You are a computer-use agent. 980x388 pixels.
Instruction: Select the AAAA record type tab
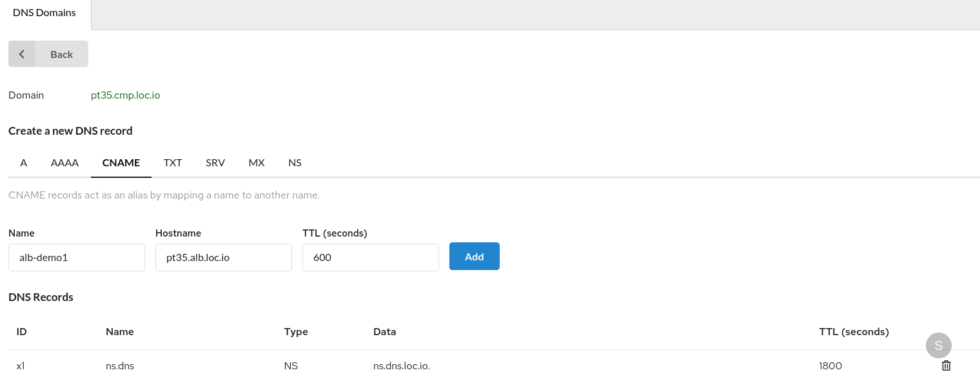point(64,163)
